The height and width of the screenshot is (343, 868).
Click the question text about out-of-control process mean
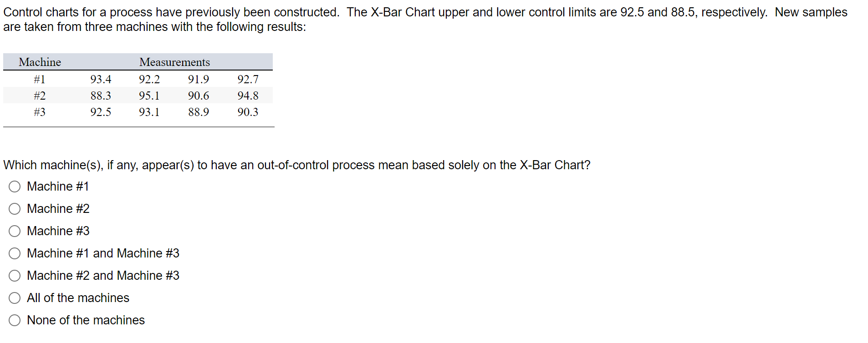click(x=296, y=165)
